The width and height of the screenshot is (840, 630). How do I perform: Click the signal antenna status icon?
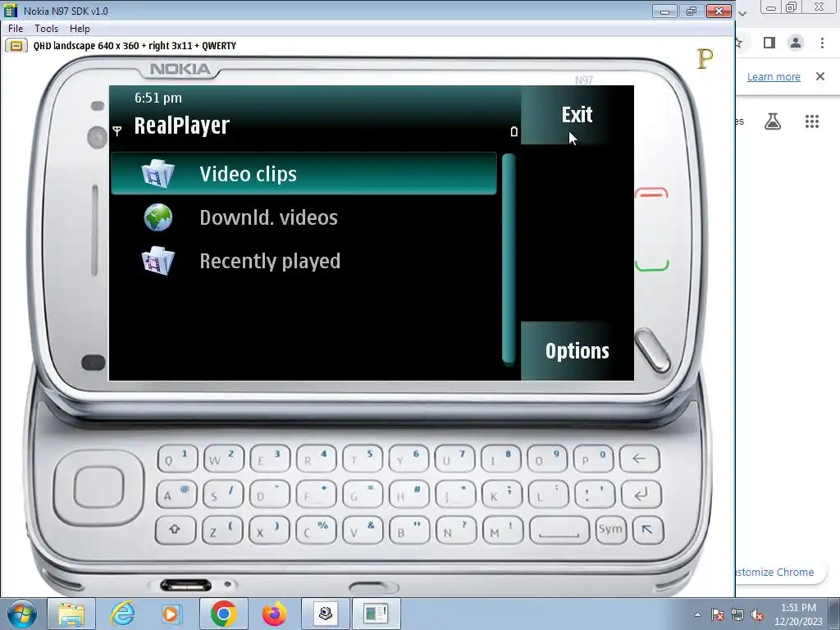tap(117, 130)
